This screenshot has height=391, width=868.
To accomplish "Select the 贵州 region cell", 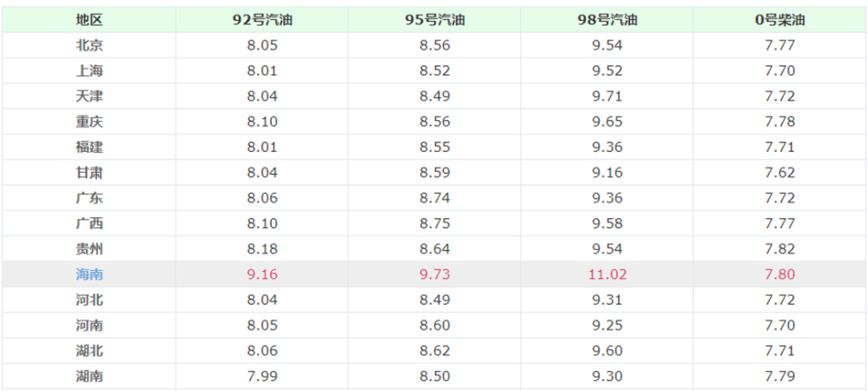I will tap(89, 249).
